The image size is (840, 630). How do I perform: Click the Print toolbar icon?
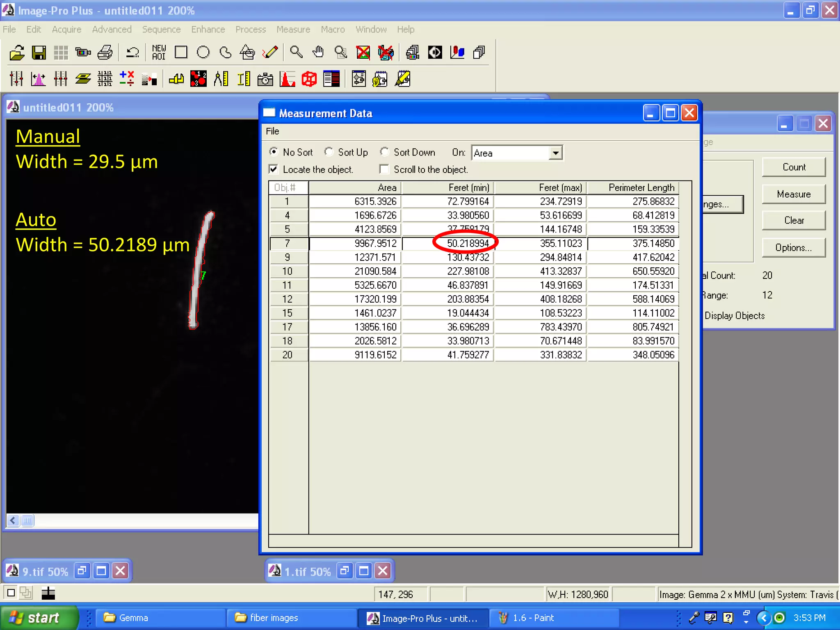pyautogui.click(x=105, y=52)
